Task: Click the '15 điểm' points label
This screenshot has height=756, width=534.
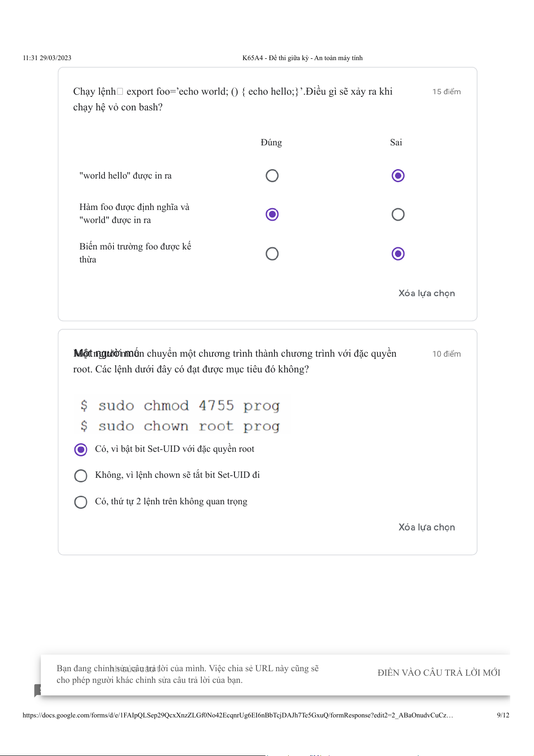Action: (x=446, y=92)
